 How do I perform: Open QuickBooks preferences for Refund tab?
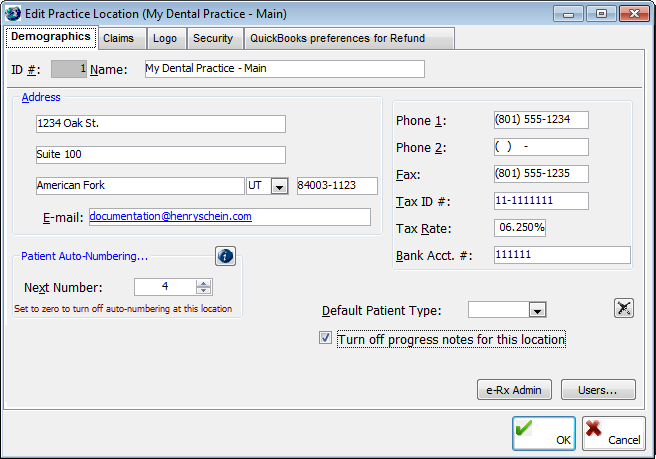pos(337,38)
